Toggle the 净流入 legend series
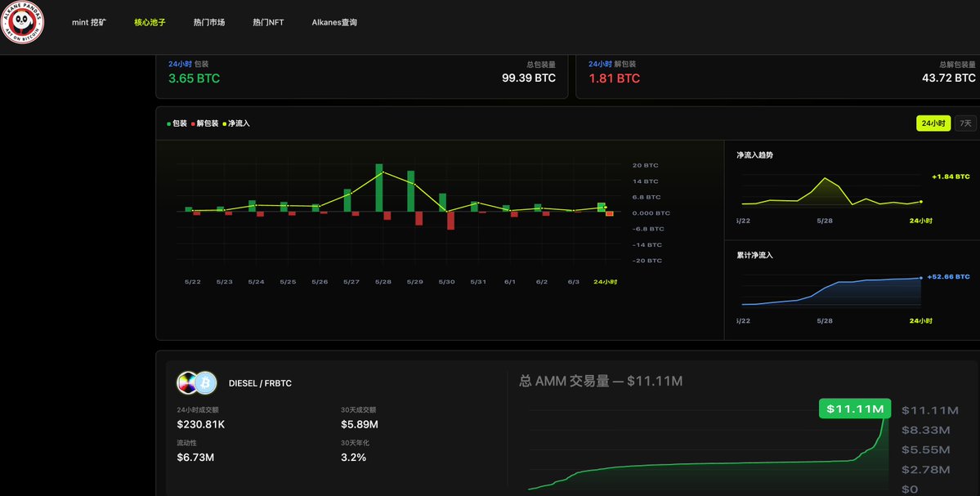This screenshot has height=496, width=980. (236, 123)
